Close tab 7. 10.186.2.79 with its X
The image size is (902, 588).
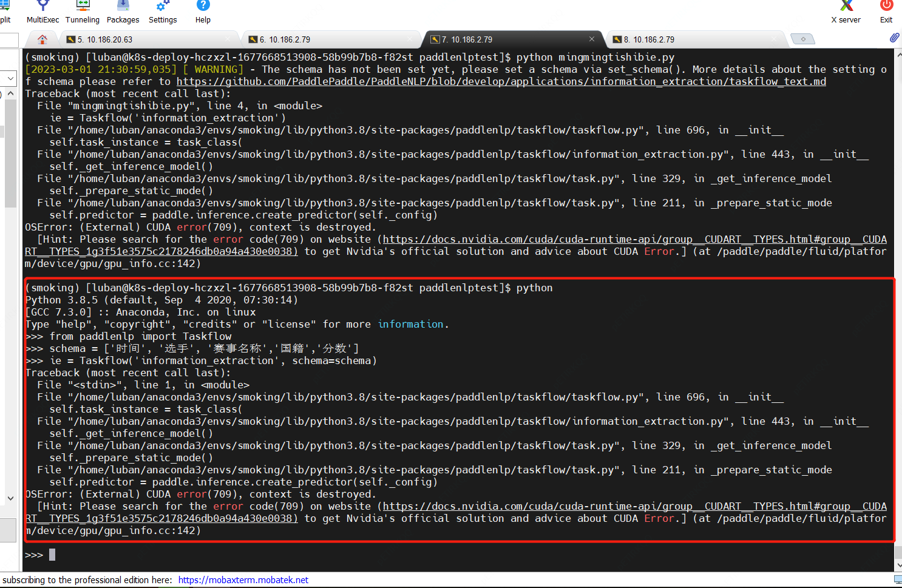point(592,38)
